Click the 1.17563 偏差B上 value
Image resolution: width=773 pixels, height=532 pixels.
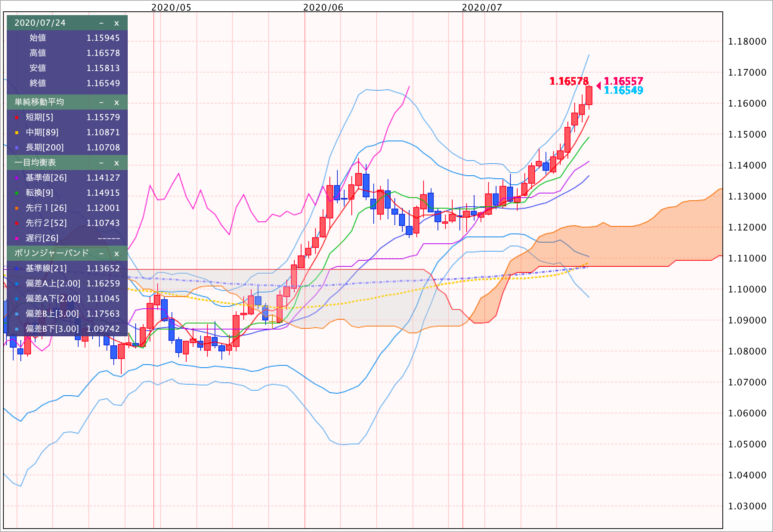[x=103, y=314]
